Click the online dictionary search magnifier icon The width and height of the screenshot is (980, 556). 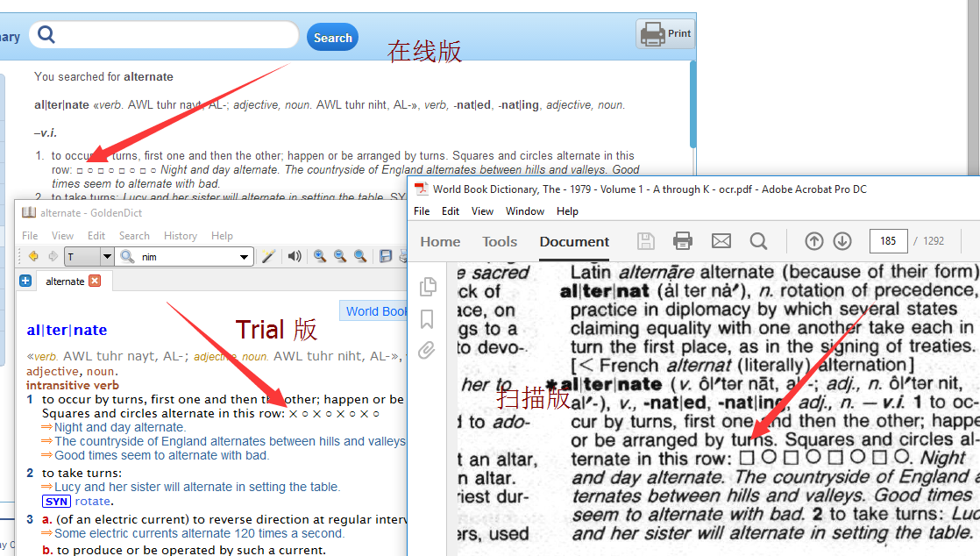(46, 34)
